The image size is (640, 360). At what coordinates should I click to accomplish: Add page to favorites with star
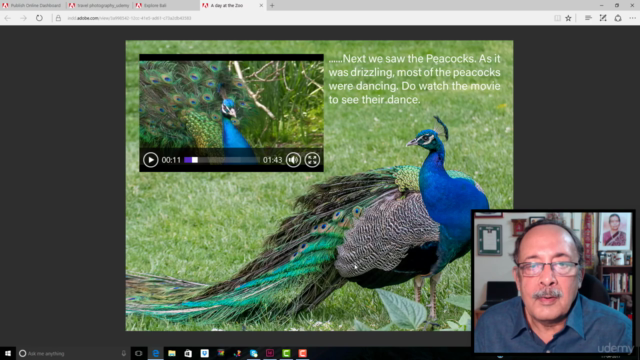coord(568,18)
